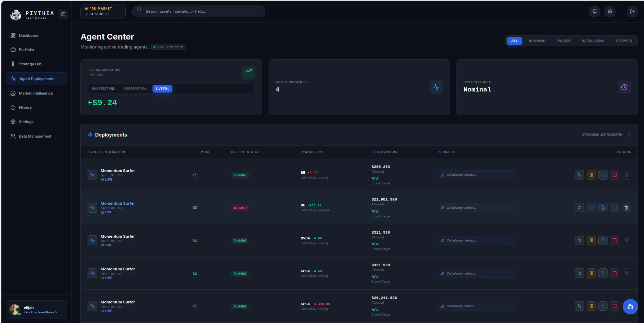Open Strategy Lab

(36, 64)
